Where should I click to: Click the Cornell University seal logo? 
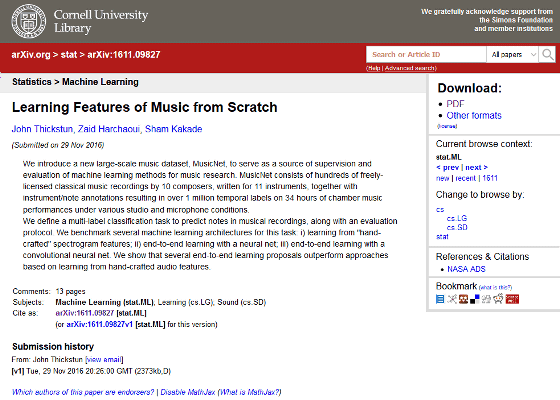click(x=29, y=21)
